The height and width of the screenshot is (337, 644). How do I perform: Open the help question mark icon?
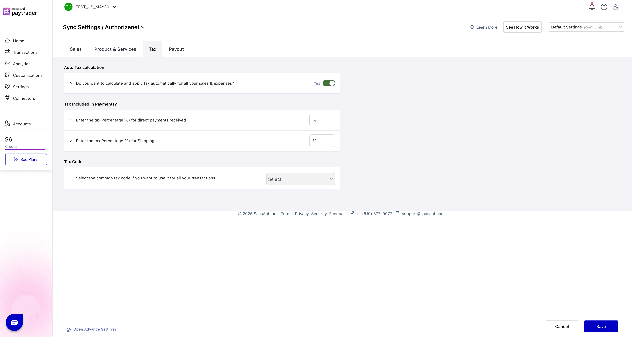(x=604, y=7)
